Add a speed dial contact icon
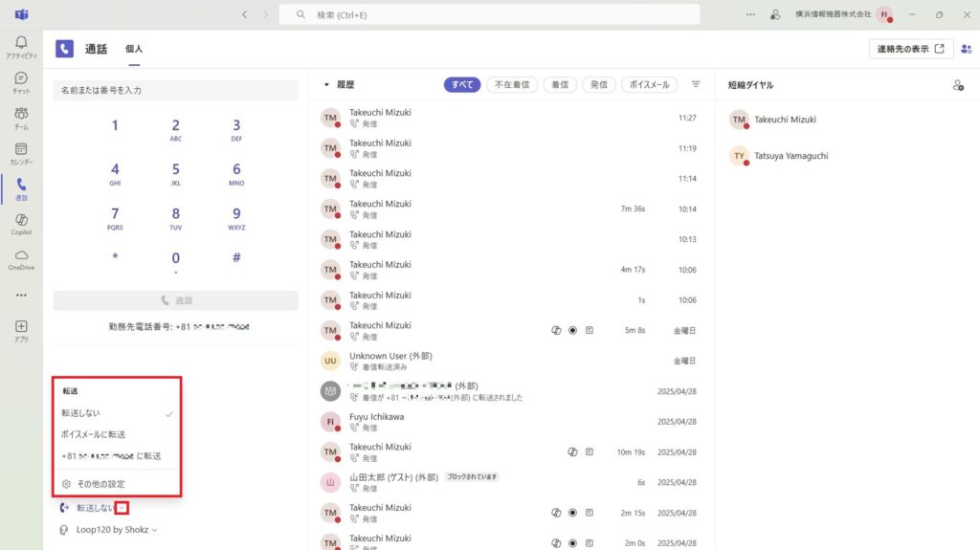Screen dimensions: 980x550 pos(957,85)
